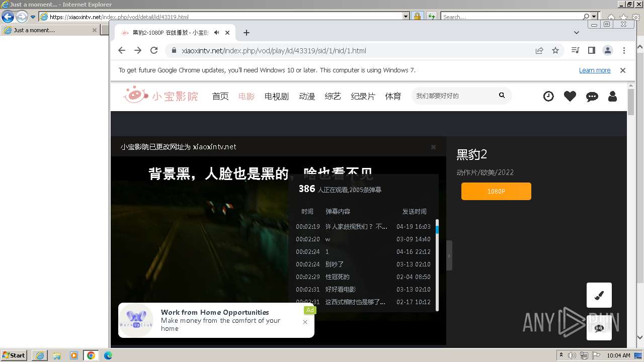Open Chrome's three-dot menu
Screen dimensions: 644x362
click(624, 50)
